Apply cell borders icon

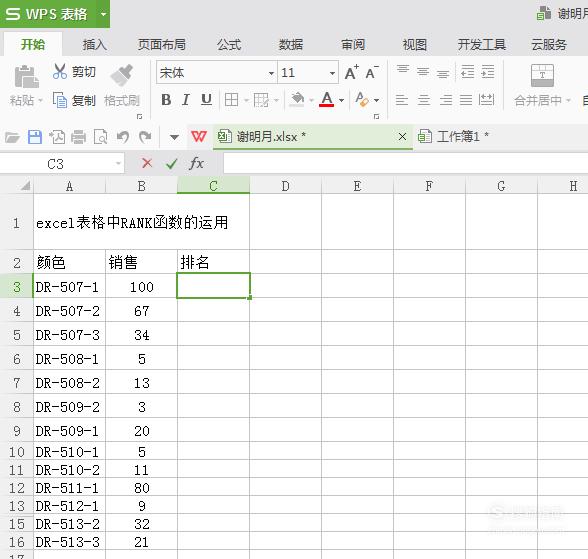231,100
